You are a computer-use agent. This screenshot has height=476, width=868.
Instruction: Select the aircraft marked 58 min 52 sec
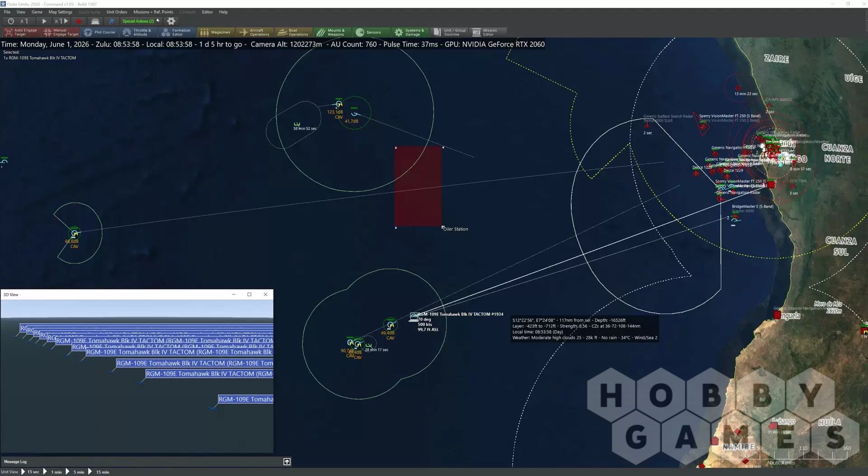pyautogui.click(x=297, y=124)
